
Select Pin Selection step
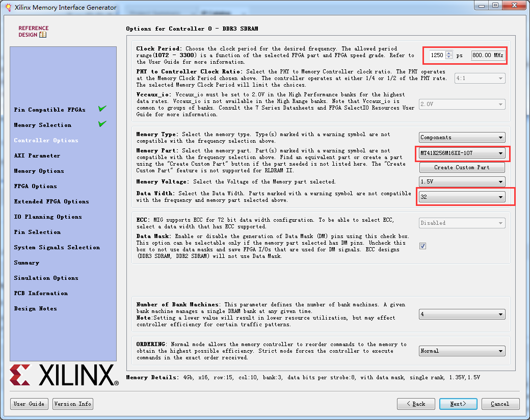[x=37, y=232]
